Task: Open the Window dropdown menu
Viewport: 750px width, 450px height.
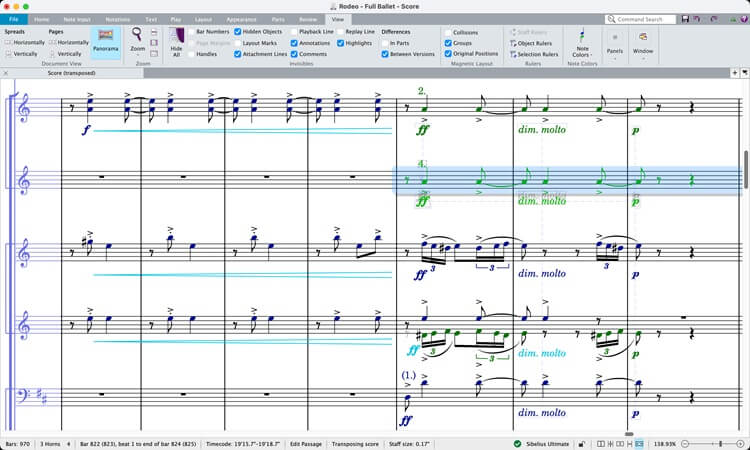Action: point(643,50)
